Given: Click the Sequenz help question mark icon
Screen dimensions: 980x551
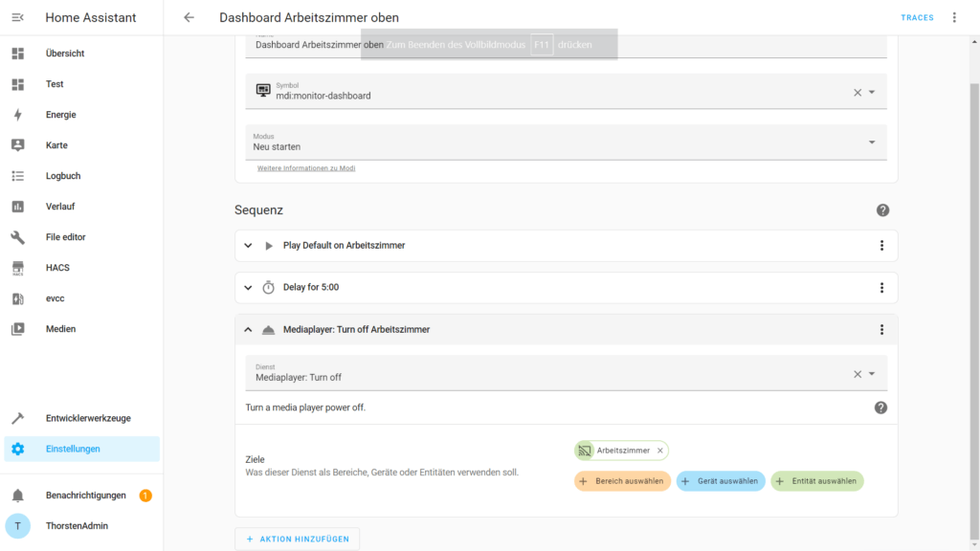Looking at the screenshot, I should tap(882, 210).
